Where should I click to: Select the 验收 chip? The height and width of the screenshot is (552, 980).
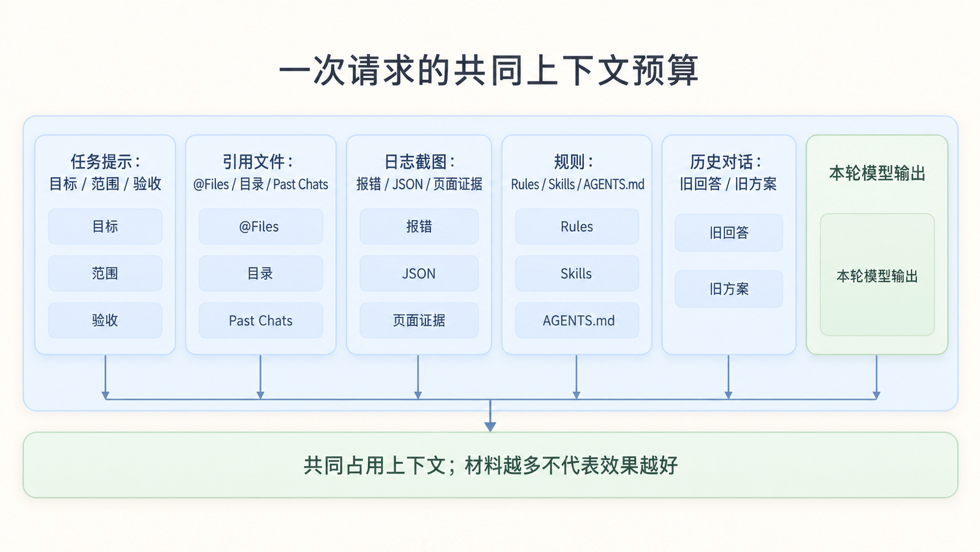105,320
